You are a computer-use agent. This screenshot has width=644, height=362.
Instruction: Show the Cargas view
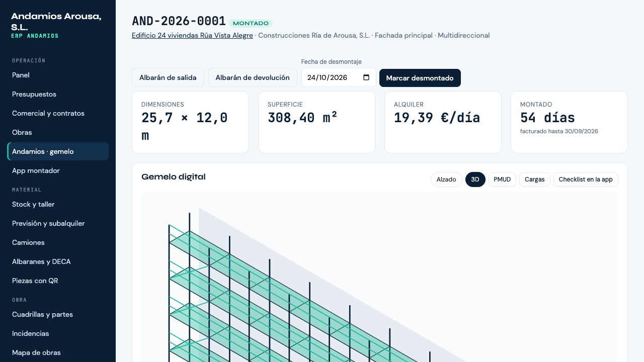click(535, 179)
